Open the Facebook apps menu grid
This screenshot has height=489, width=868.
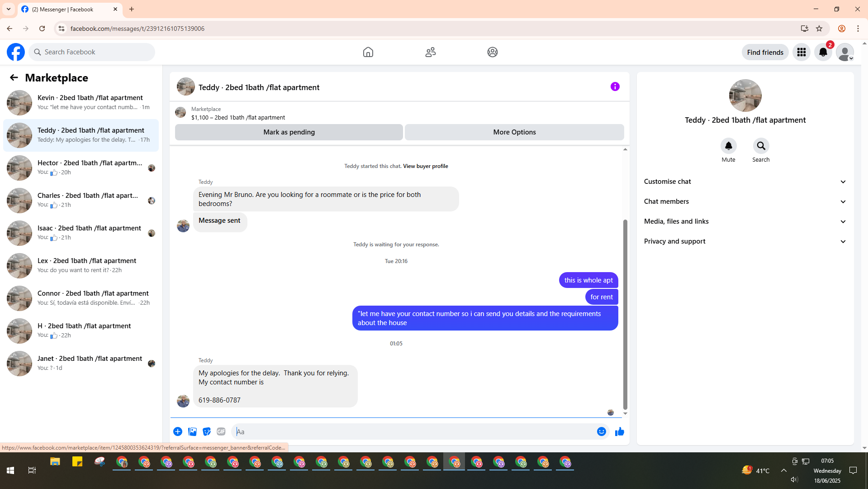802,52
